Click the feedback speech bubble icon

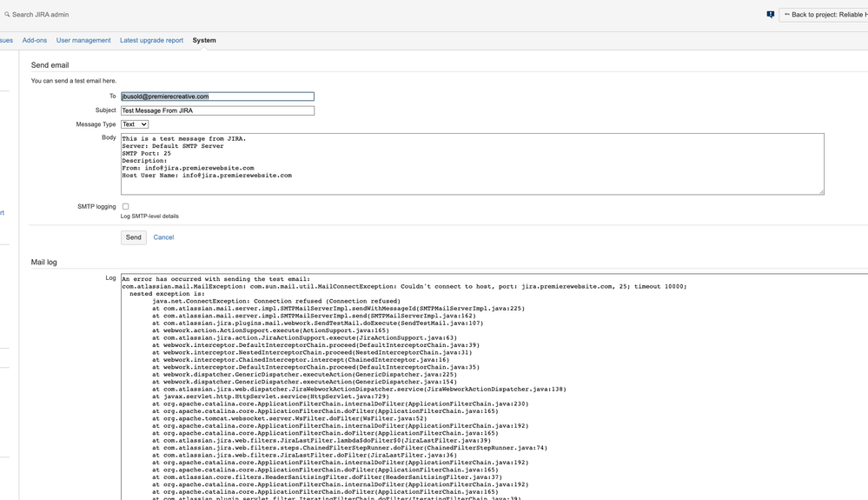coord(770,15)
